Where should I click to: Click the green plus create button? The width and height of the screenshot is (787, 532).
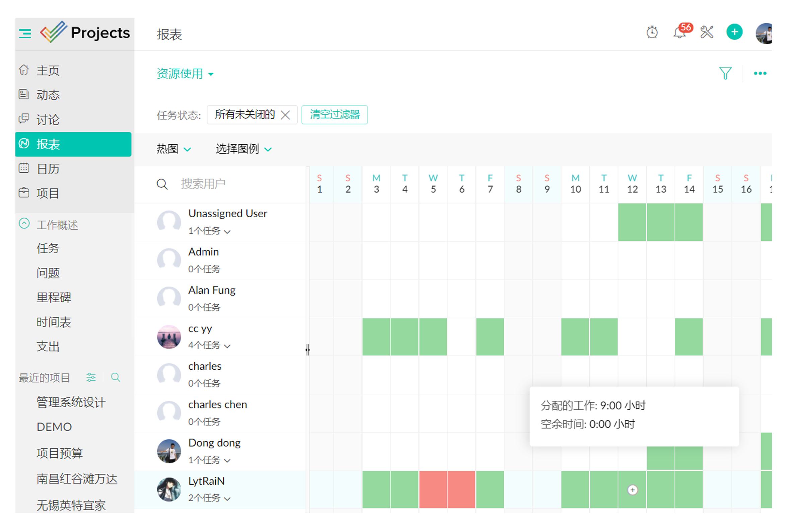(x=734, y=32)
